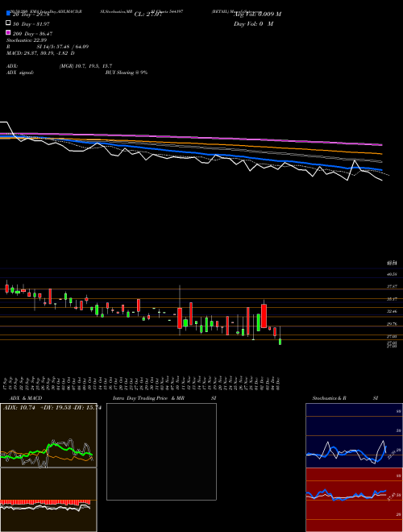Click the 'Day Vol: 0 M' label

pos(253,24)
